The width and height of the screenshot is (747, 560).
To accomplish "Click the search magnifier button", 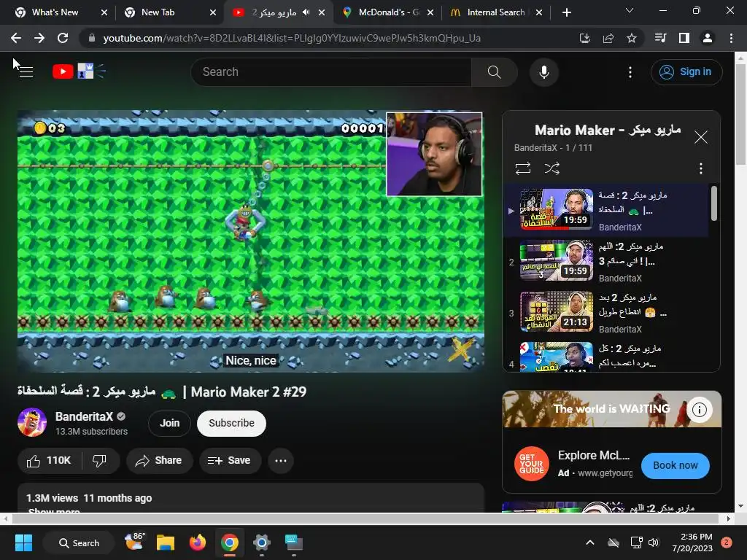I will click(x=494, y=72).
